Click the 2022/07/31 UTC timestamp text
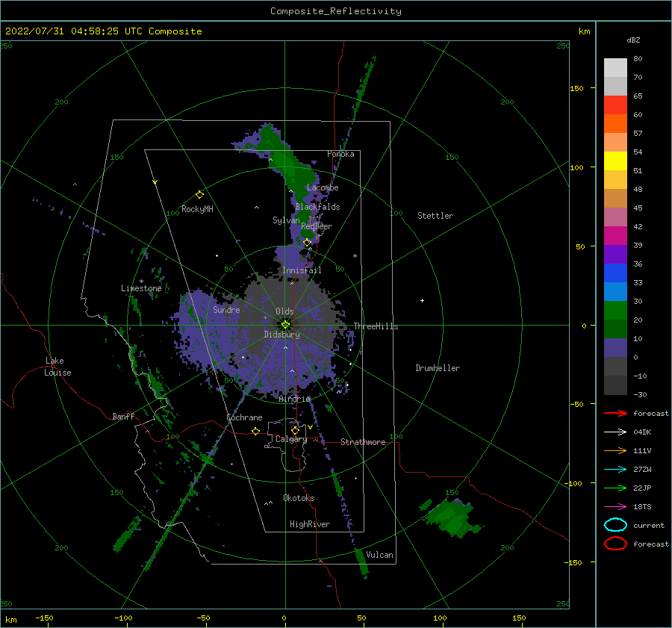 tap(103, 31)
